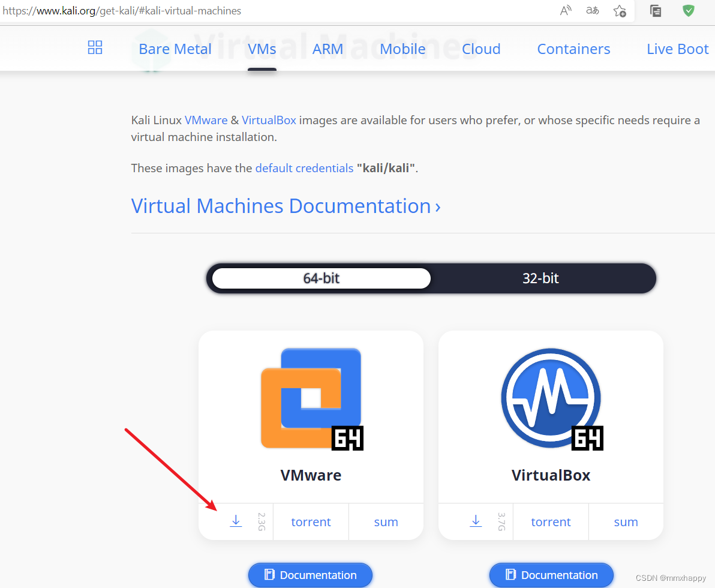Viewport: 715px width, 588px height.
Task: Click the translate page icon
Action: click(593, 10)
